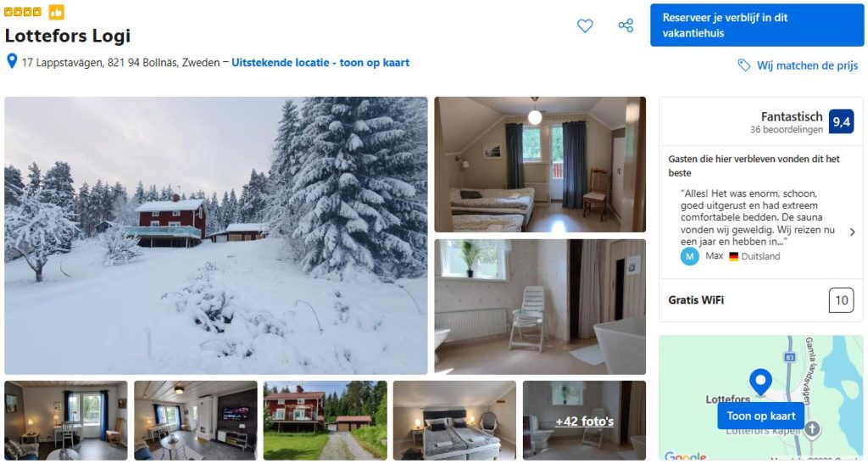Click the price tag icon

coord(744,65)
